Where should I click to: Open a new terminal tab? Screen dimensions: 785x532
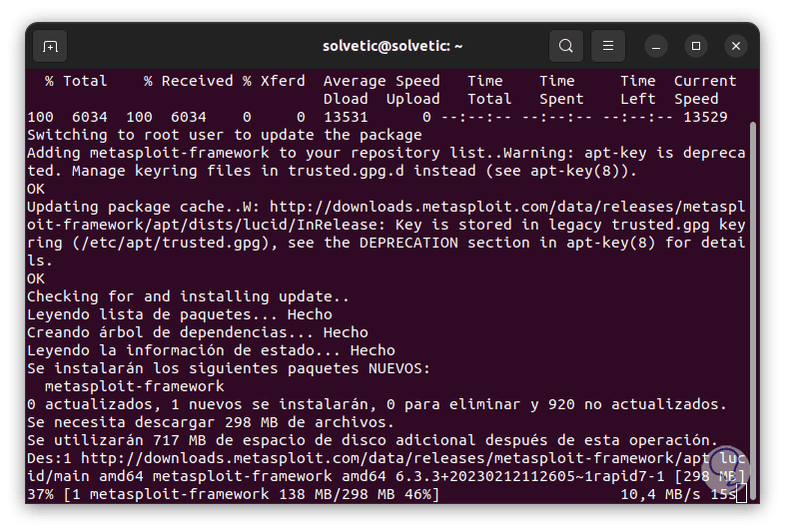(50, 46)
